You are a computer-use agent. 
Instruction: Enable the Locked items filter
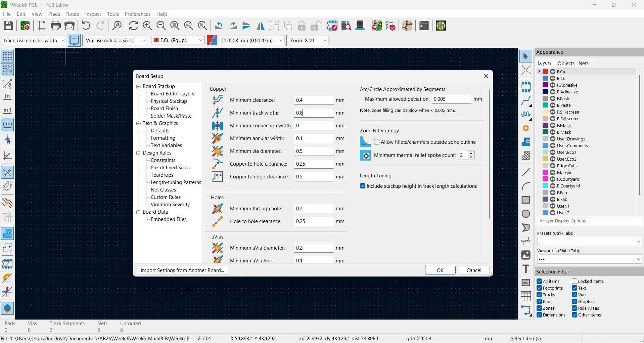(574, 281)
